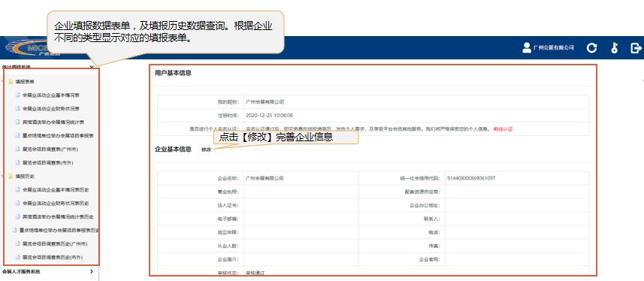This screenshot has width=644, height=281.
Task: Click the 我的昵称 value 广州会展有限公司
Action: (265, 102)
